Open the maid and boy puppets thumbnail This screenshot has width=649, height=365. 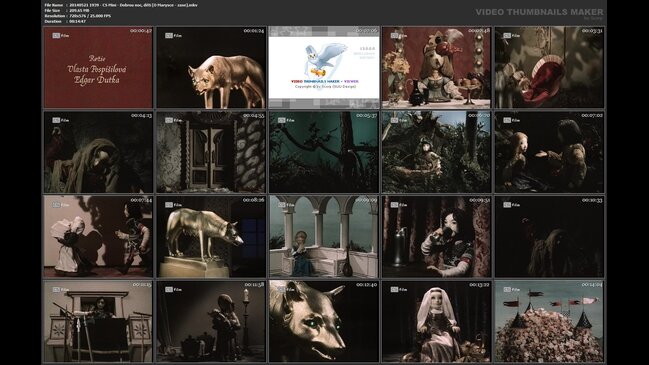98,237
